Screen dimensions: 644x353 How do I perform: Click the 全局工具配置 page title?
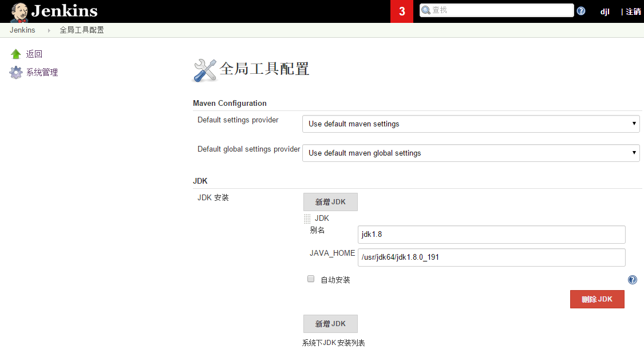[x=264, y=69]
